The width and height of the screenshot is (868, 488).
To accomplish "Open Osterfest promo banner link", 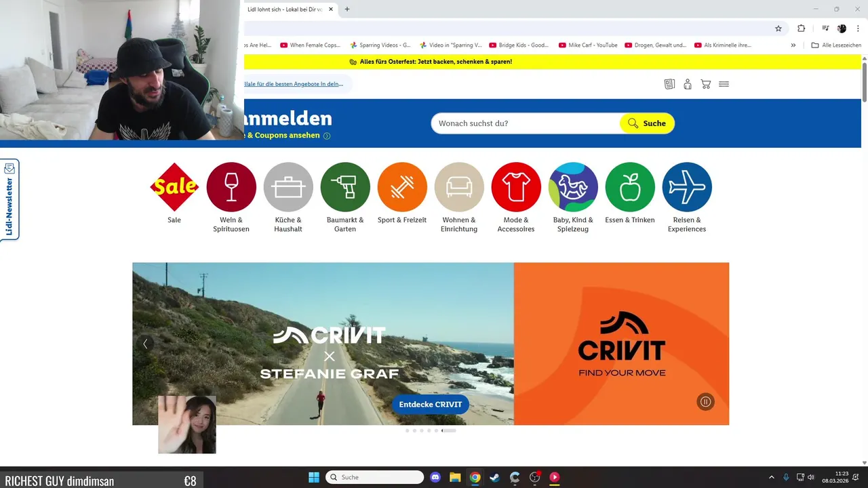I will point(431,62).
